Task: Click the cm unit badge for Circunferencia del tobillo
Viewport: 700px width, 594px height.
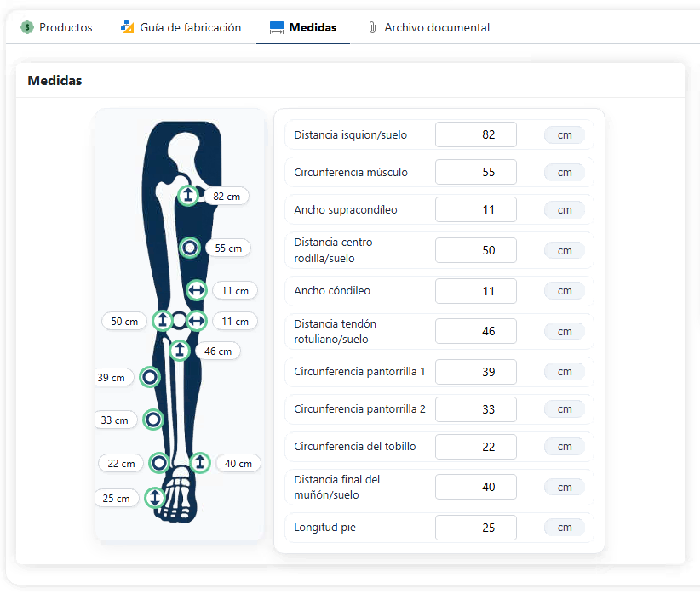Action: [x=564, y=446]
